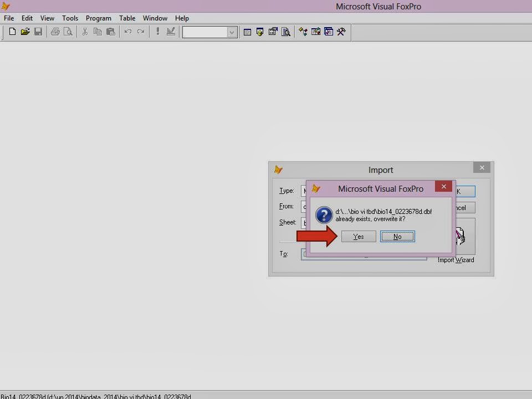This screenshot has height=399, width=532.
Task: Click the Modify Form toolbar icon
Action: 171,32
